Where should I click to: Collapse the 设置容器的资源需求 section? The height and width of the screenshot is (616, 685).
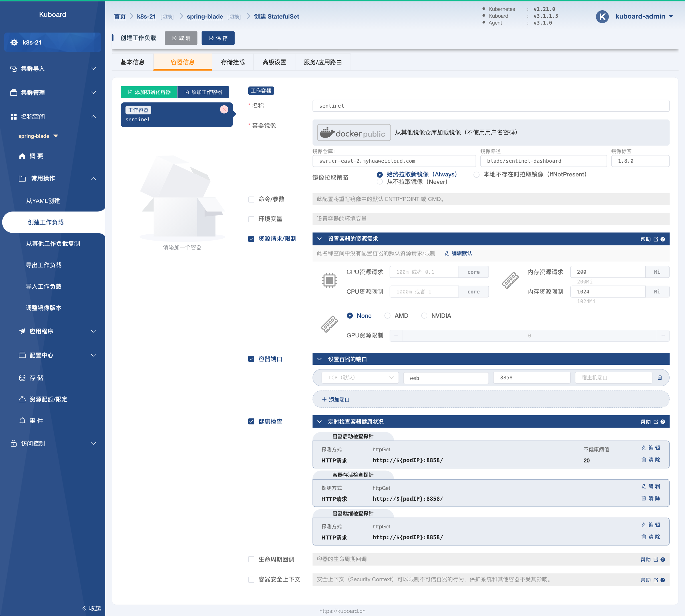[319, 239]
